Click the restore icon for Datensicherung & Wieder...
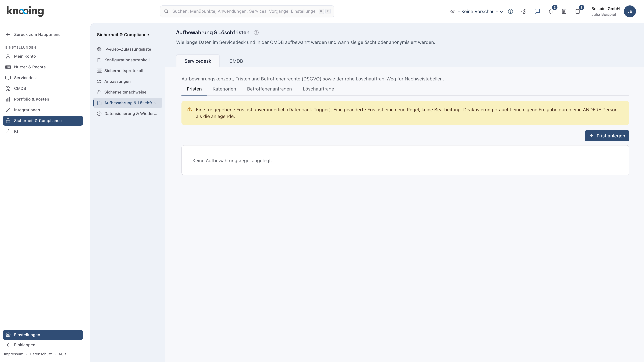This screenshot has width=644, height=362. pos(99,114)
